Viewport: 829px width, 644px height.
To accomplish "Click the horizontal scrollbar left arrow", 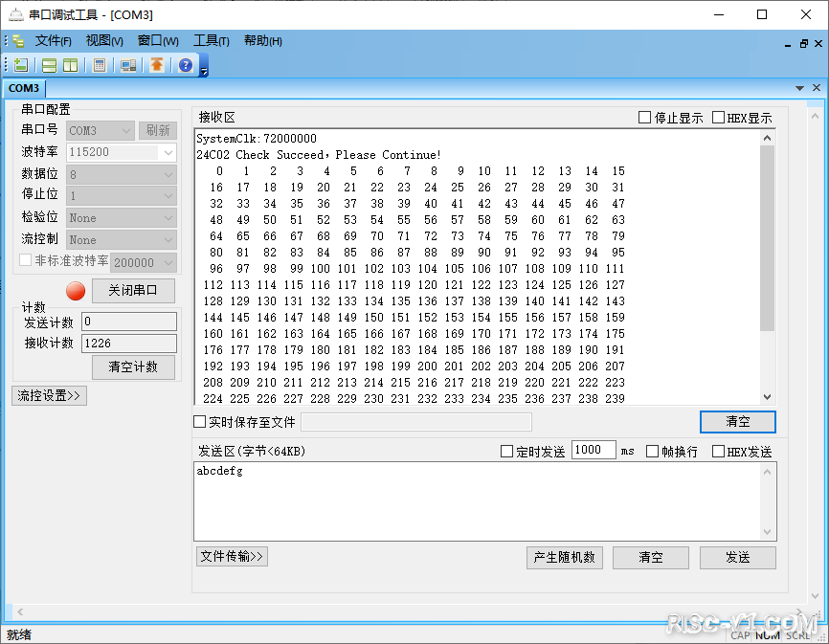I will pyautogui.click(x=20, y=611).
